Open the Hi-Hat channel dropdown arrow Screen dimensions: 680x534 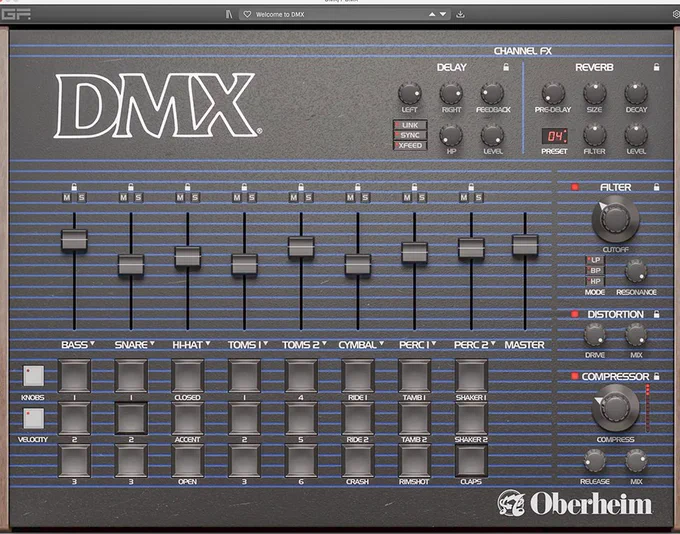[x=208, y=344]
